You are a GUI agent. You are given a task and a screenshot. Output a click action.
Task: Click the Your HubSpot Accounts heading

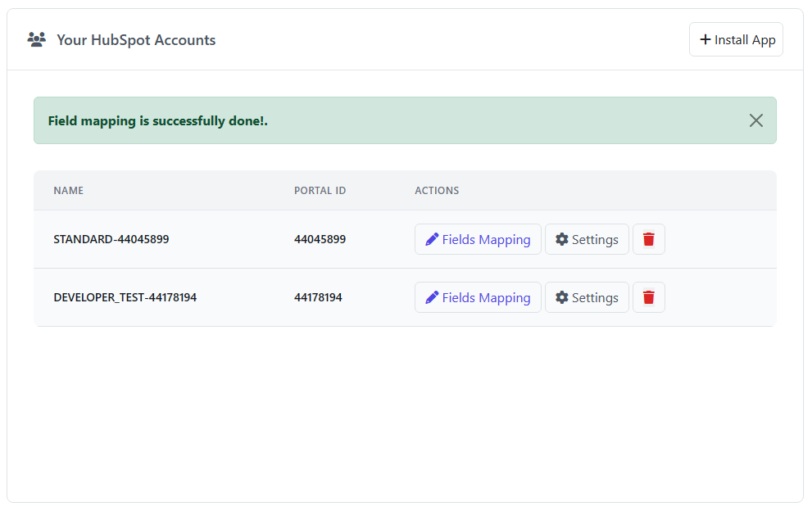[136, 40]
